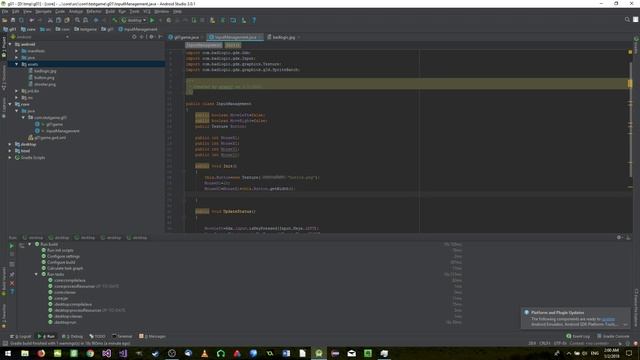Open the Logcat tool window tab
Image resolution: width=640 pixels, height=360 pixels.
point(20,336)
